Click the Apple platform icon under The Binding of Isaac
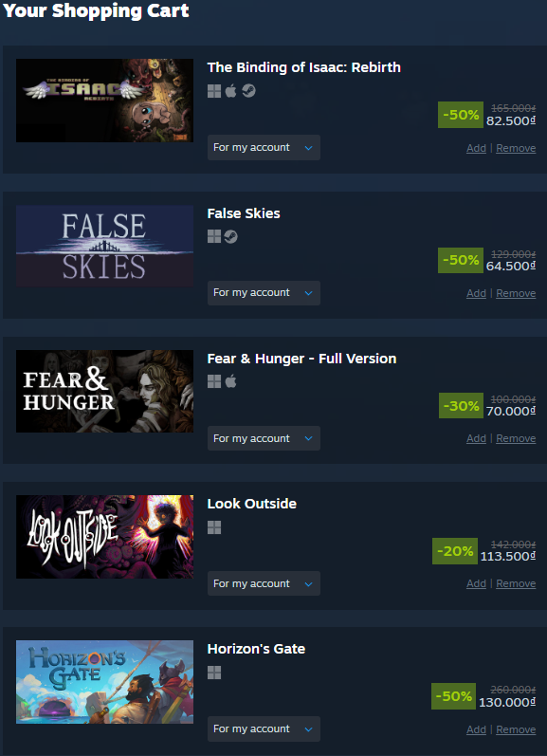Screen dimensions: 547x756 (x=231, y=90)
